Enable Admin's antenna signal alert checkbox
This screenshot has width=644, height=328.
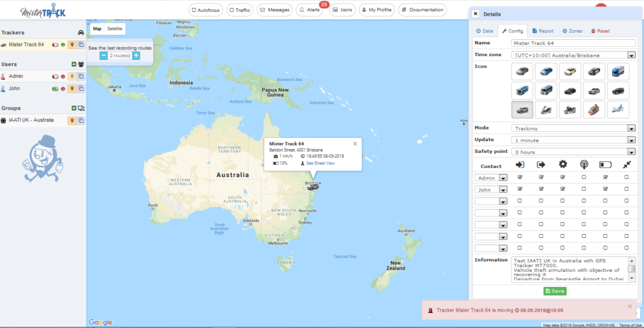click(584, 177)
